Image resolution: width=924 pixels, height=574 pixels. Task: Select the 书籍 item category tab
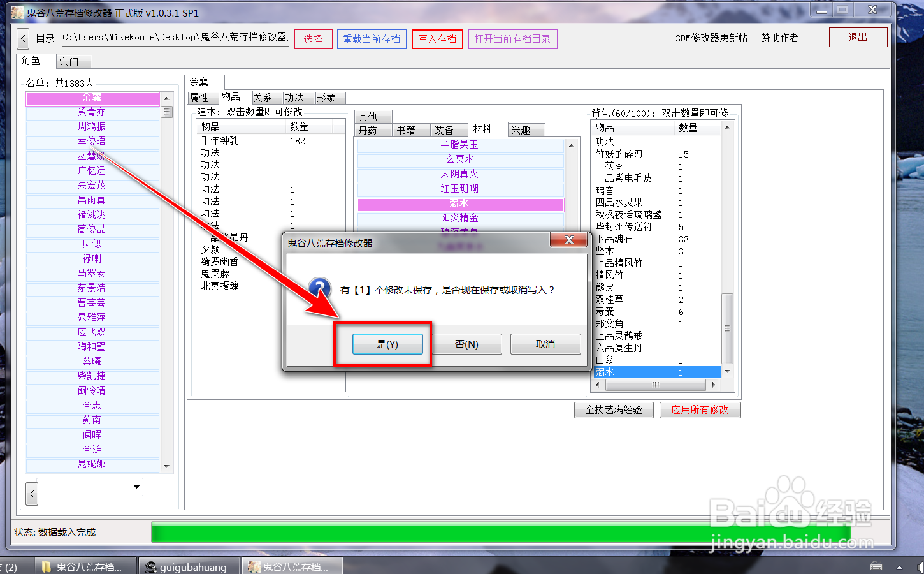412,130
